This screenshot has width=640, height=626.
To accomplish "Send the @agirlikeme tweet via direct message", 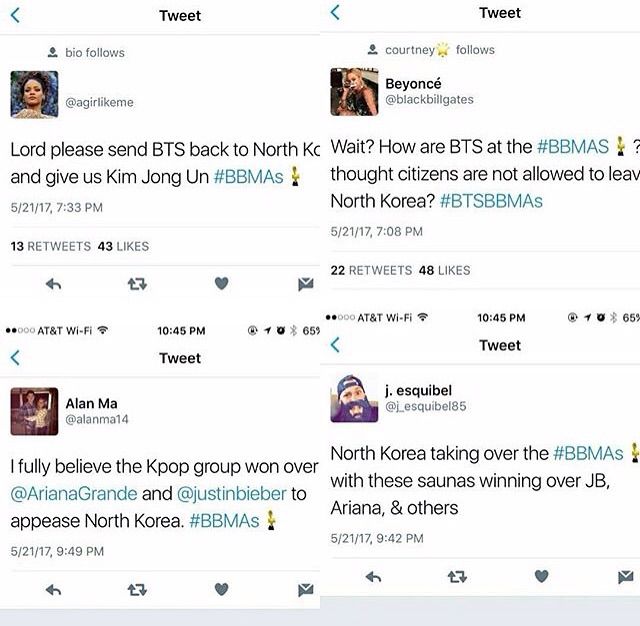I will (x=306, y=284).
